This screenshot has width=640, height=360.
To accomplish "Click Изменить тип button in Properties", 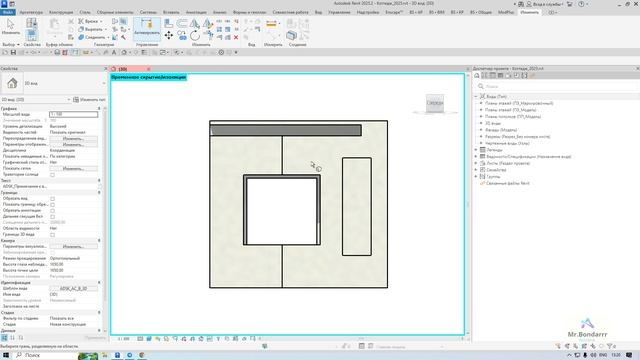I will click(x=89, y=100).
